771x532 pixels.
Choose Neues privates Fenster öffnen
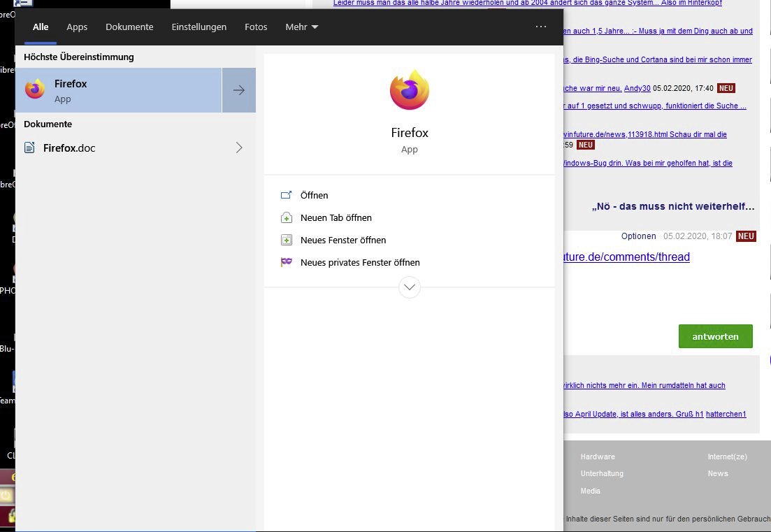click(x=359, y=262)
